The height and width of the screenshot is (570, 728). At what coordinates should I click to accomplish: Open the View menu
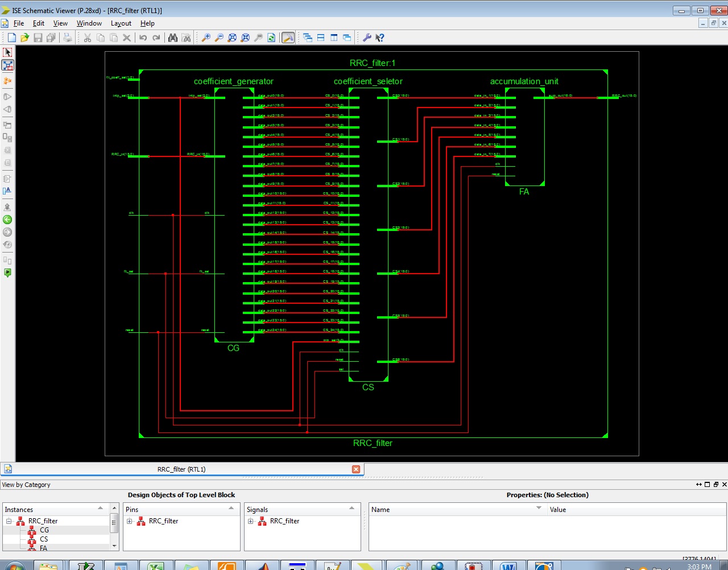(60, 23)
